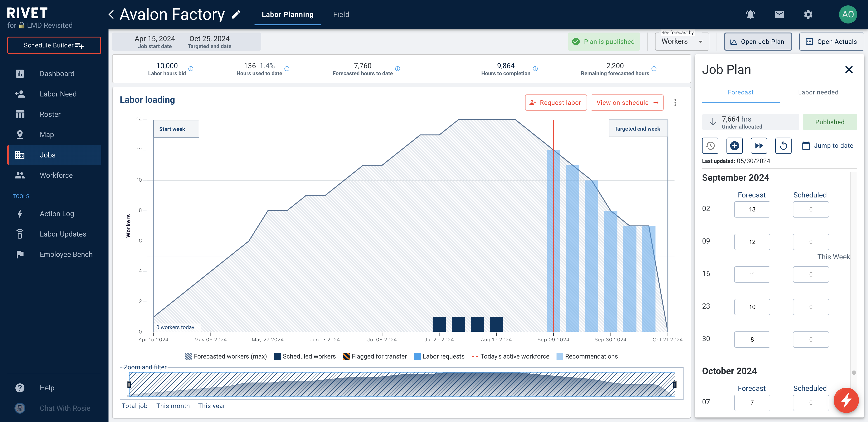Select the Labor needed tab
The height and width of the screenshot is (422, 868).
pyautogui.click(x=818, y=93)
